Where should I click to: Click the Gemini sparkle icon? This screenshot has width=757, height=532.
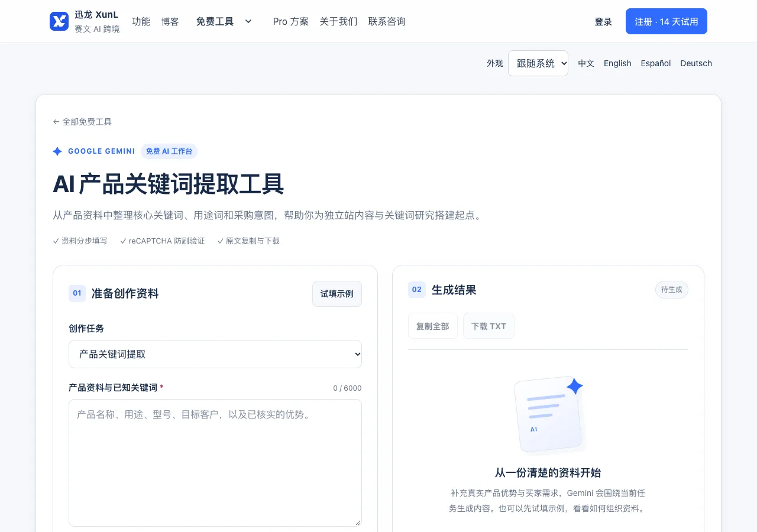click(x=57, y=151)
